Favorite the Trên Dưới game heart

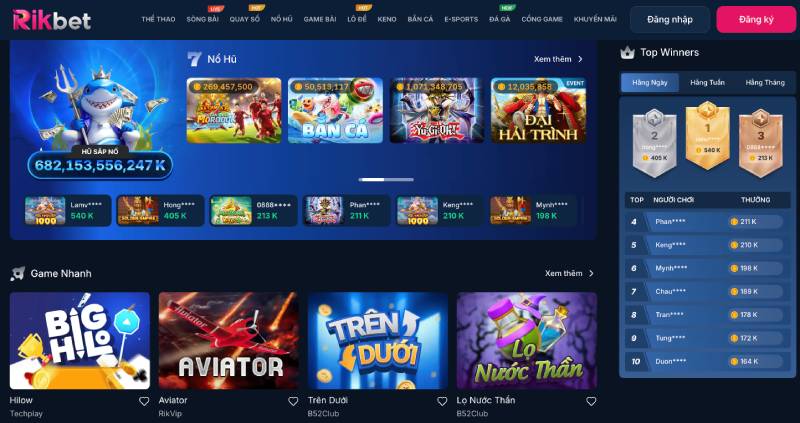point(442,402)
